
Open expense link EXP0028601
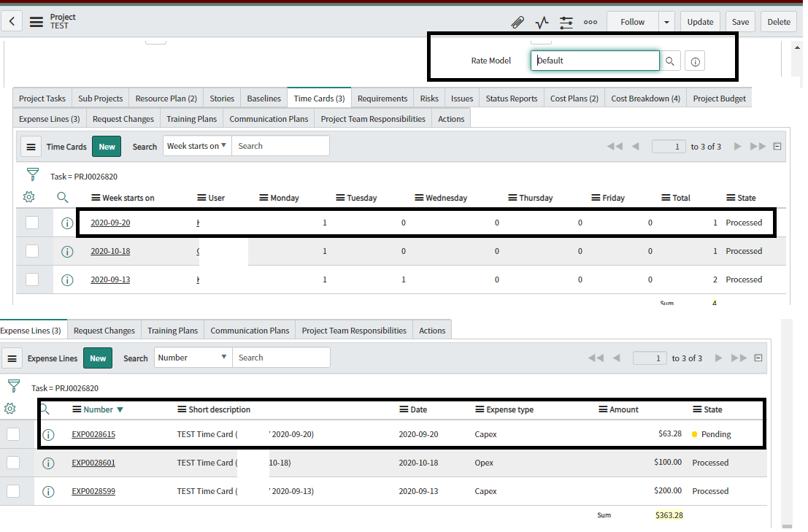[93, 463]
